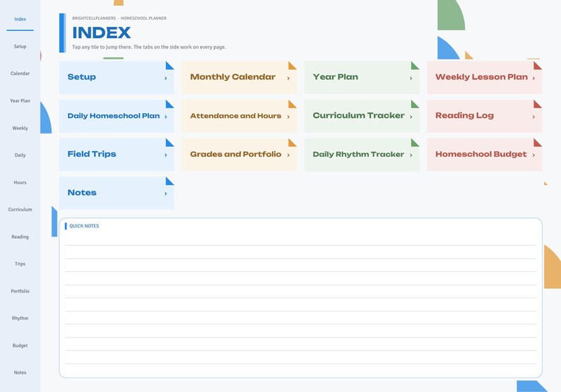Image resolution: width=561 pixels, height=392 pixels.
Task: Open the Weekly Lesson Plan tile
Action: [x=485, y=77]
